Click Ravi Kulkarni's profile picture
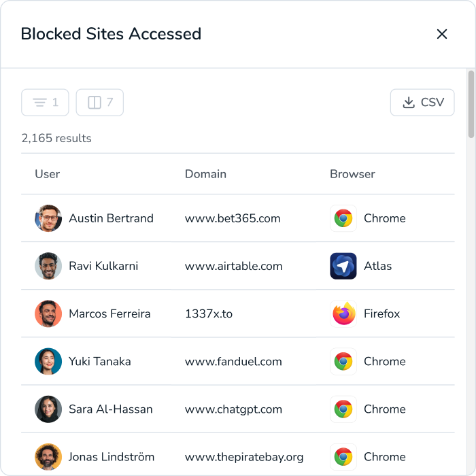This screenshot has height=476, width=476. 48,266
